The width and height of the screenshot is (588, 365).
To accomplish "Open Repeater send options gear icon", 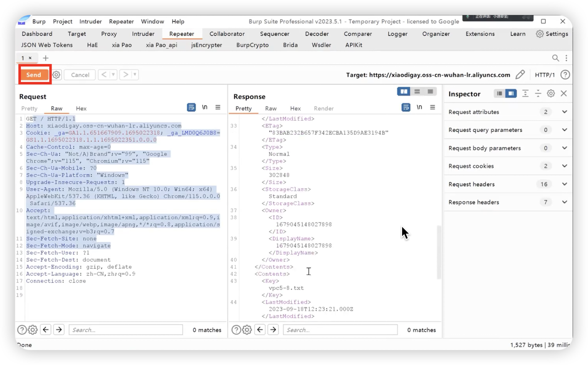I will click(x=56, y=75).
